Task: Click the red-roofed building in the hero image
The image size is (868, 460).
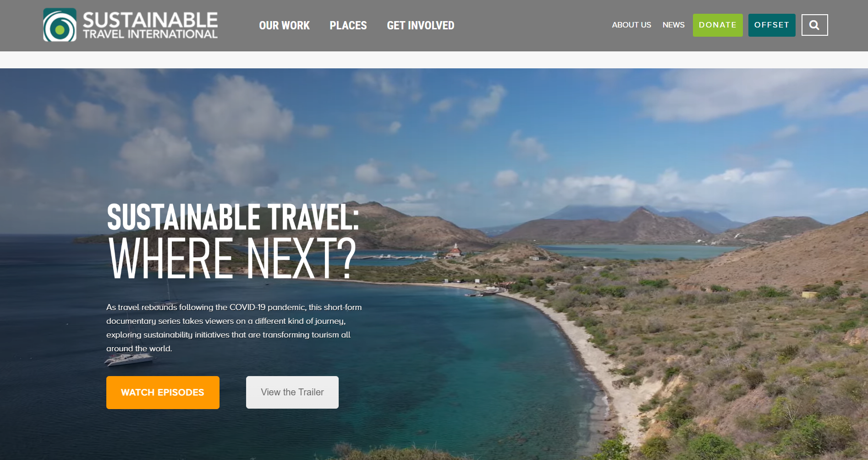Action: [454, 251]
